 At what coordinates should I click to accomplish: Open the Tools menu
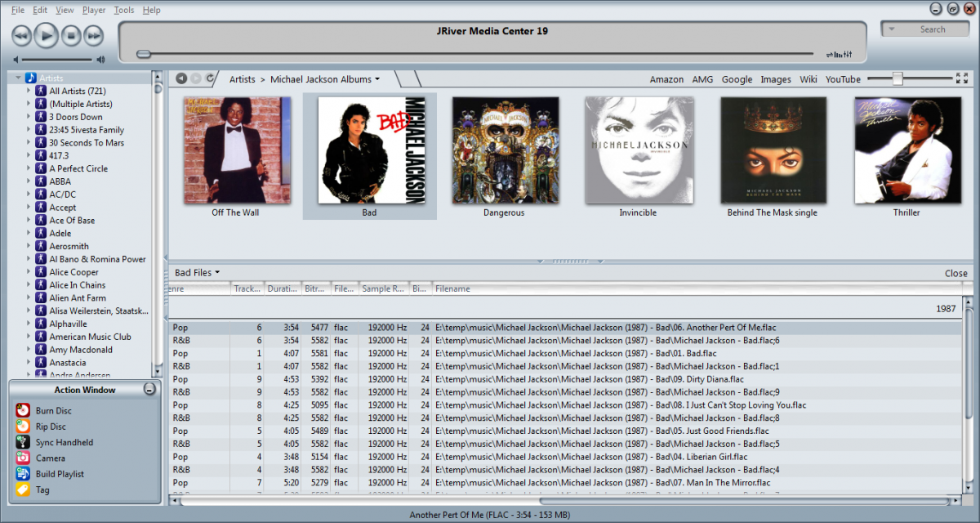[124, 10]
